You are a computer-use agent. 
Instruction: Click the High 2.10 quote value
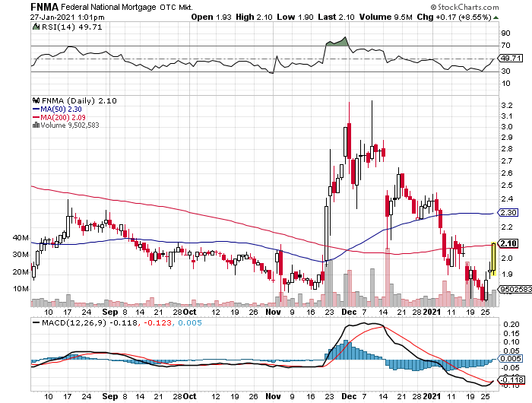(254, 17)
